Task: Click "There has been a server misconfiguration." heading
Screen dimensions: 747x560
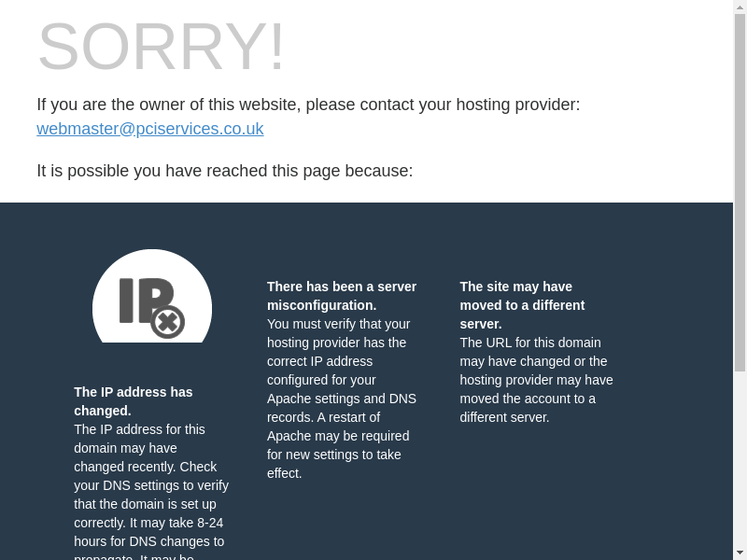Action: (x=342, y=296)
